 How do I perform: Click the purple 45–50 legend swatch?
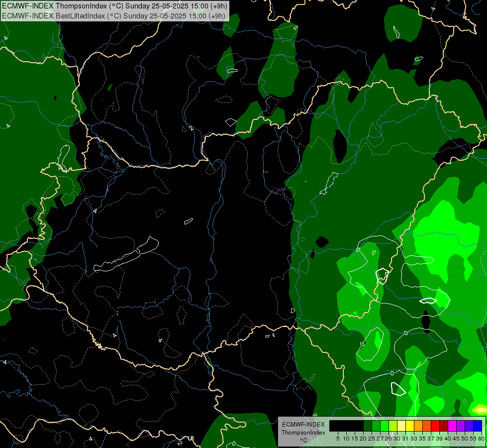tap(461, 426)
